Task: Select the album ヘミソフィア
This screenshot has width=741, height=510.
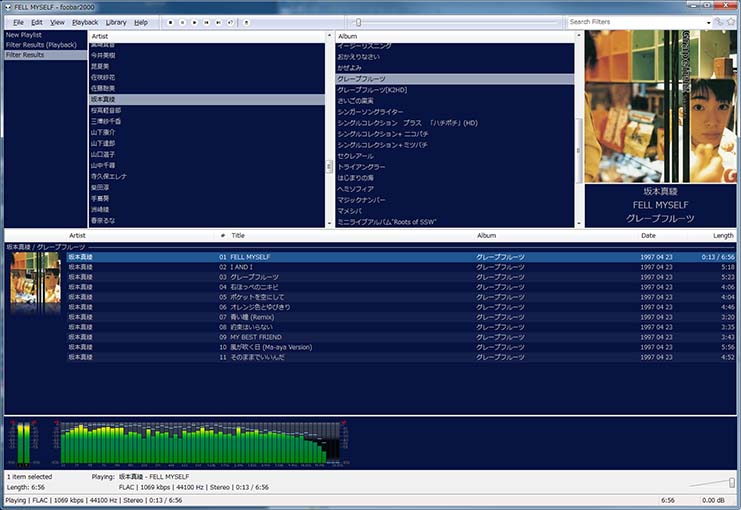Action: (x=455, y=189)
